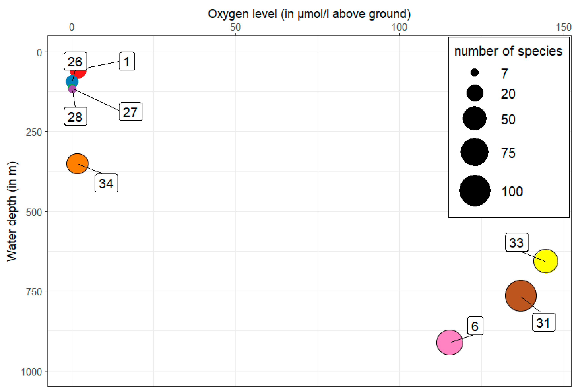Click the 'number of species' legend title
This screenshot has width=578, height=392.
(x=508, y=51)
